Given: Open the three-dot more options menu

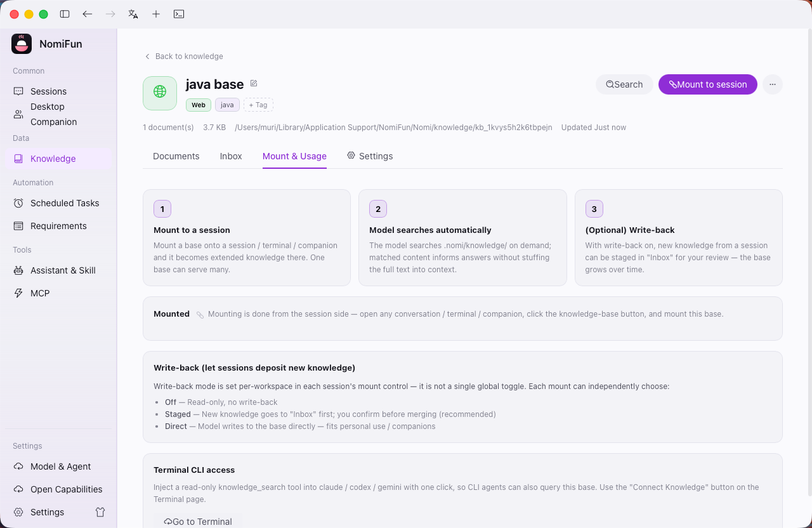Looking at the screenshot, I should (773, 84).
